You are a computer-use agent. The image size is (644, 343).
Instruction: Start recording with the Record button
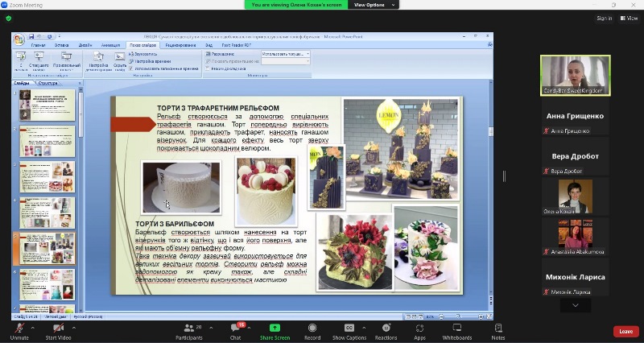coord(312,329)
